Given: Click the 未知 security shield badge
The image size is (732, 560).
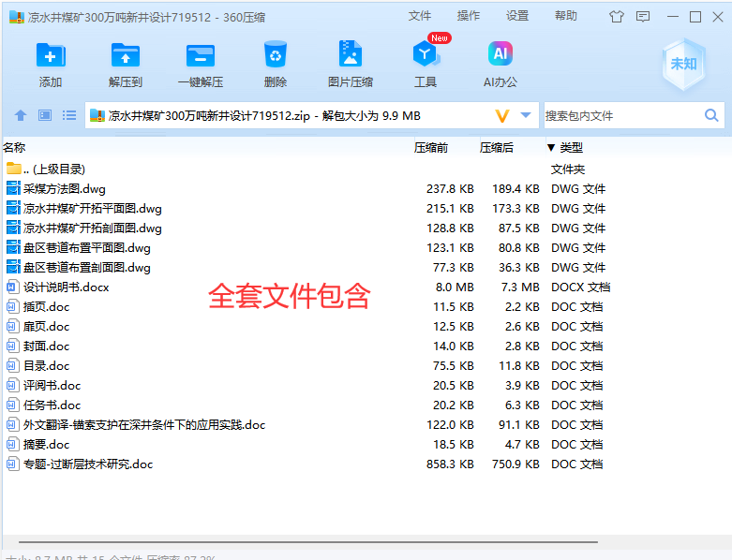Looking at the screenshot, I should coord(683,64).
